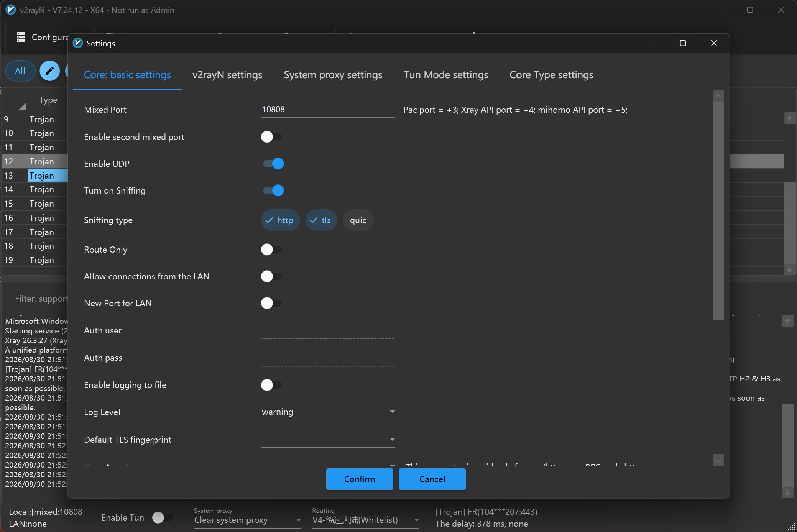Image resolution: width=797 pixels, height=532 pixels.
Task: Select Trojan server row 16
Action: point(35,218)
